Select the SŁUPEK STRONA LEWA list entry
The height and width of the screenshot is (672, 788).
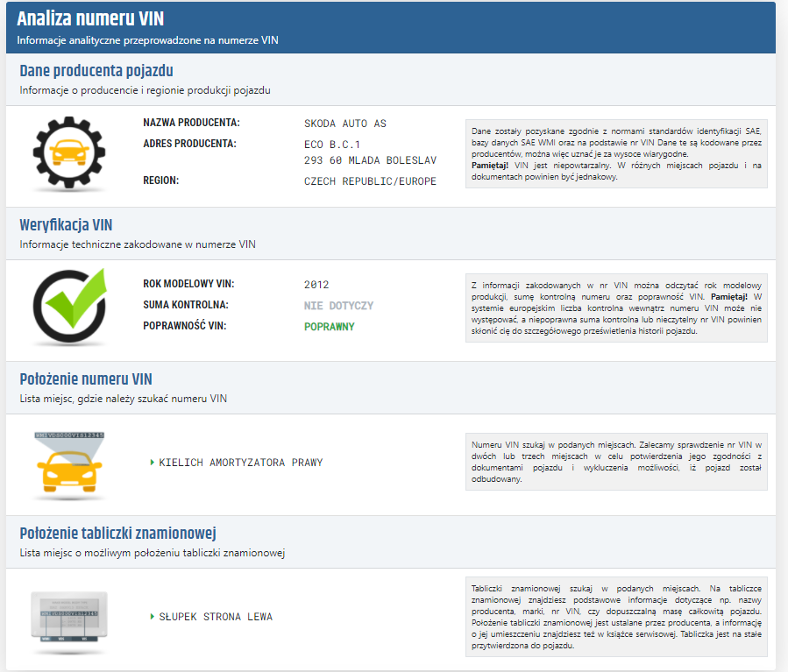coord(215,617)
